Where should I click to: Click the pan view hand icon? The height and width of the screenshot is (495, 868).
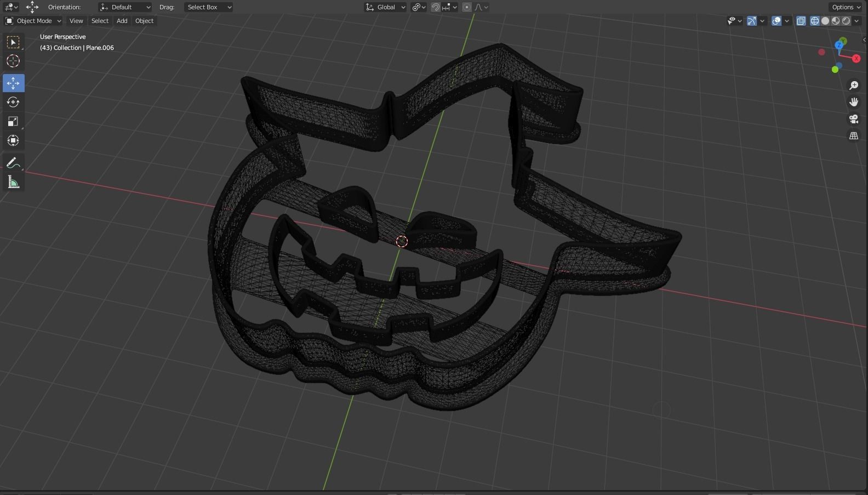pyautogui.click(x=854, y=102)
